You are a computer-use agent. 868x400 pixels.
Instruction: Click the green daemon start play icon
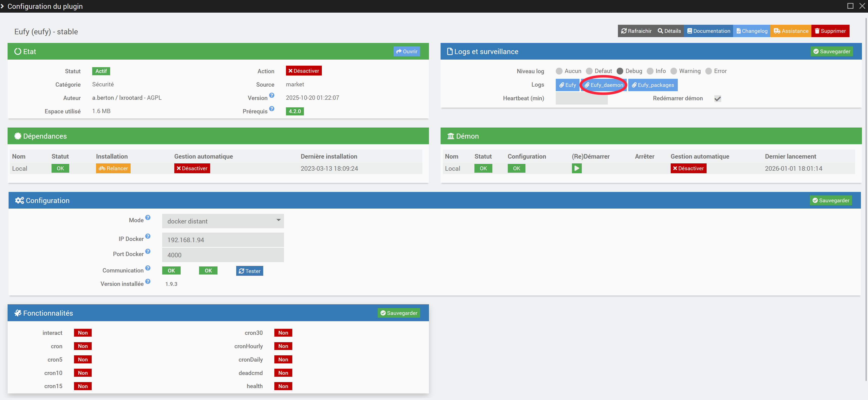point(576,168)
